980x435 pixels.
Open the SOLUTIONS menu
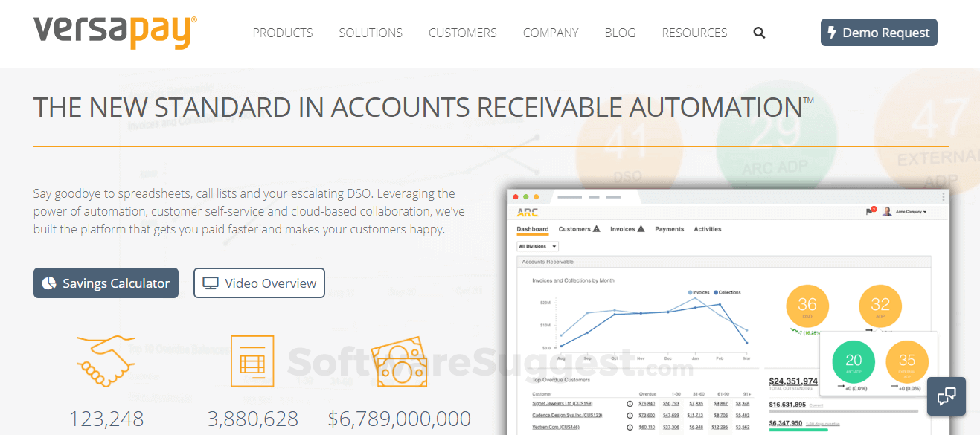pyautogui.click(x=371, y=33)
